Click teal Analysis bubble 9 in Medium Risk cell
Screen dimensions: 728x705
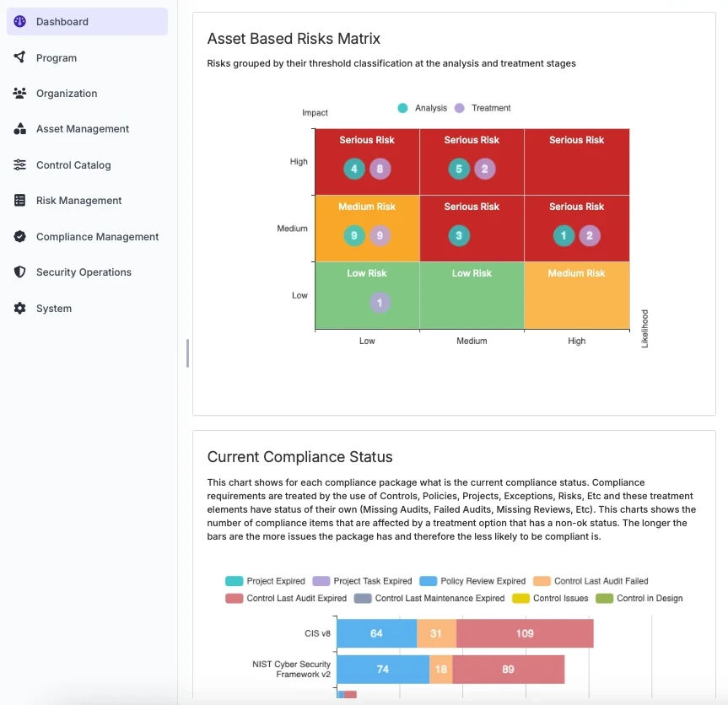(354, 235)
